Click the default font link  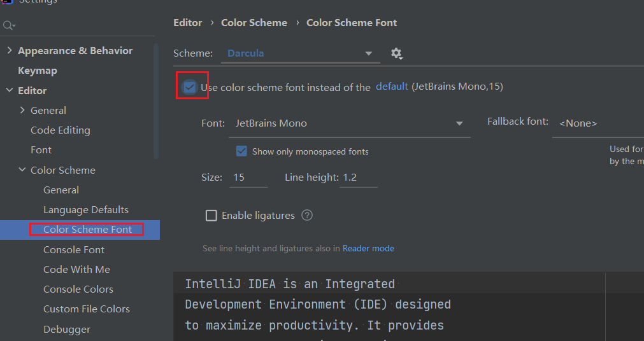click(392, 86)
